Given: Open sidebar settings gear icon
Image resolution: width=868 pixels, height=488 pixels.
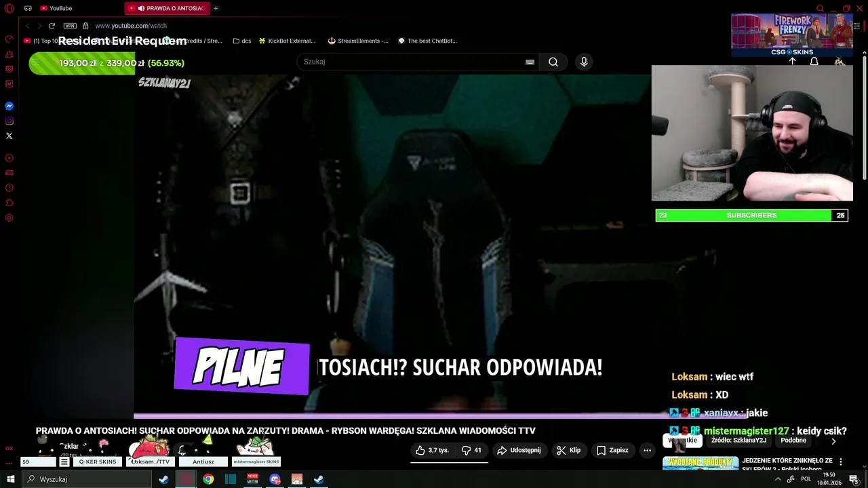Looking at the screenshot, I should pyautogui.click(x=9, y=218).
